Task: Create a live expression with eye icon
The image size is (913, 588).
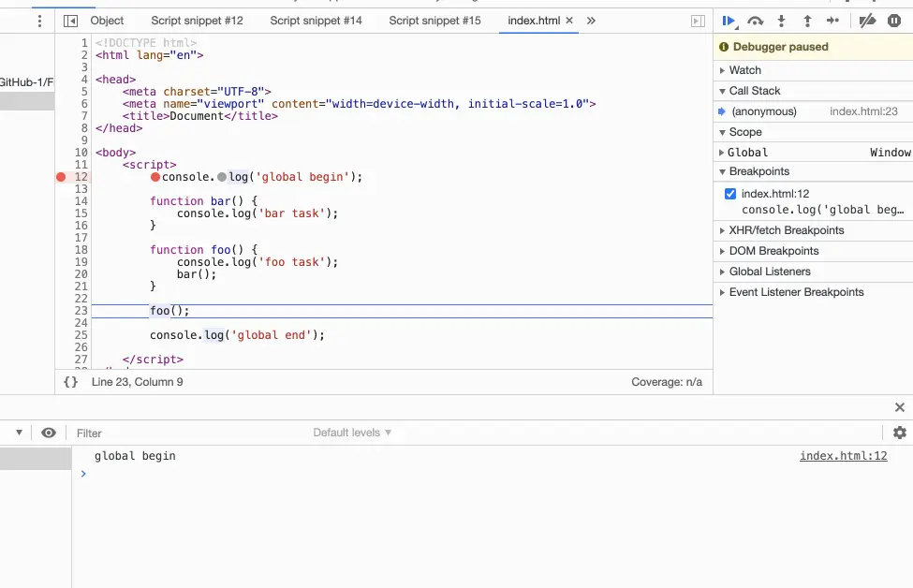Action: tap(49, 433)
